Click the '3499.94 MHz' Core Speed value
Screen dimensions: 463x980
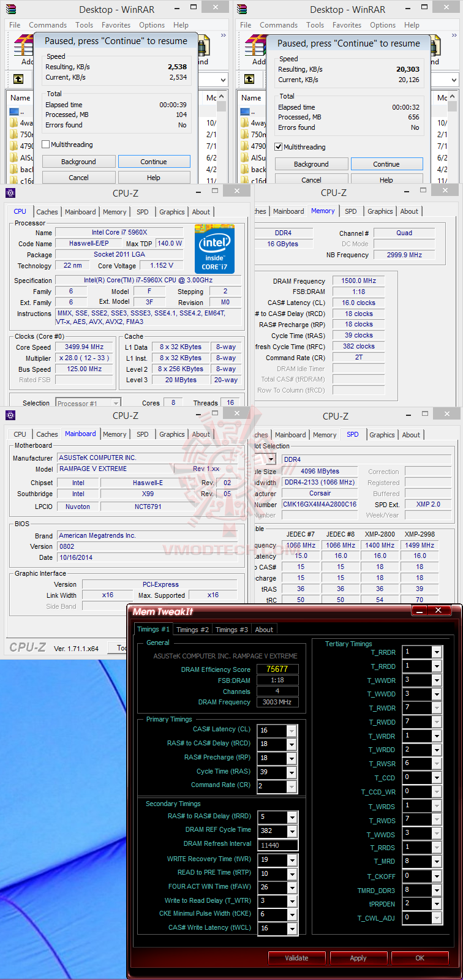(85, 347)
